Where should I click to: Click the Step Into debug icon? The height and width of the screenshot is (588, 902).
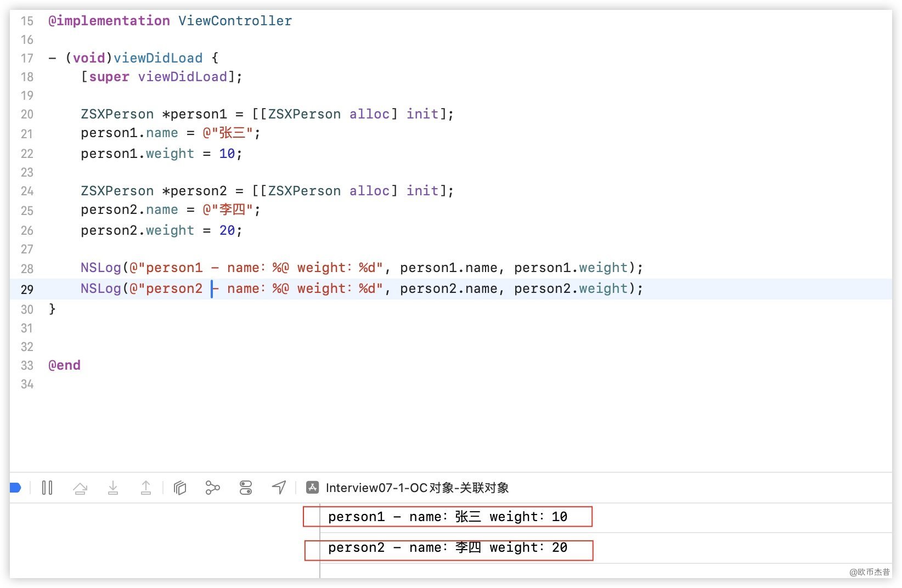pos(113,488)
